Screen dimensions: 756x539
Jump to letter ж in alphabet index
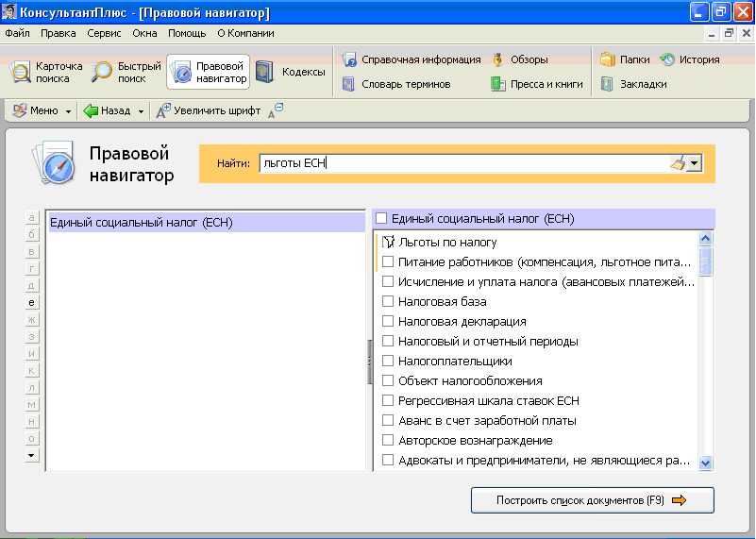pyautogui.click(x=32, y=320)
